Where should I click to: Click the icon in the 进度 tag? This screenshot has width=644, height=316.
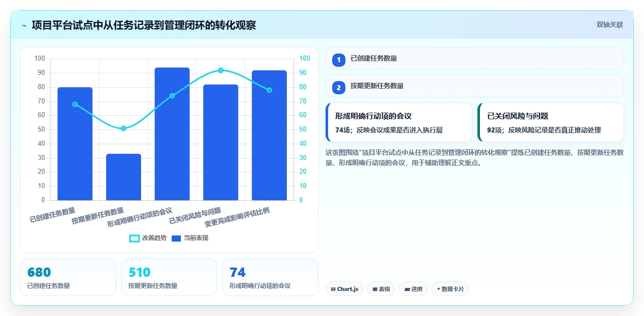tap(407, 289)
